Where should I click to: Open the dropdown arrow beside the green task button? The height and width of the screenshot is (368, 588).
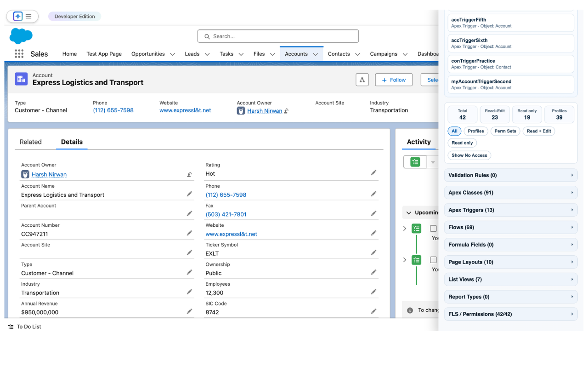(433, 162)
